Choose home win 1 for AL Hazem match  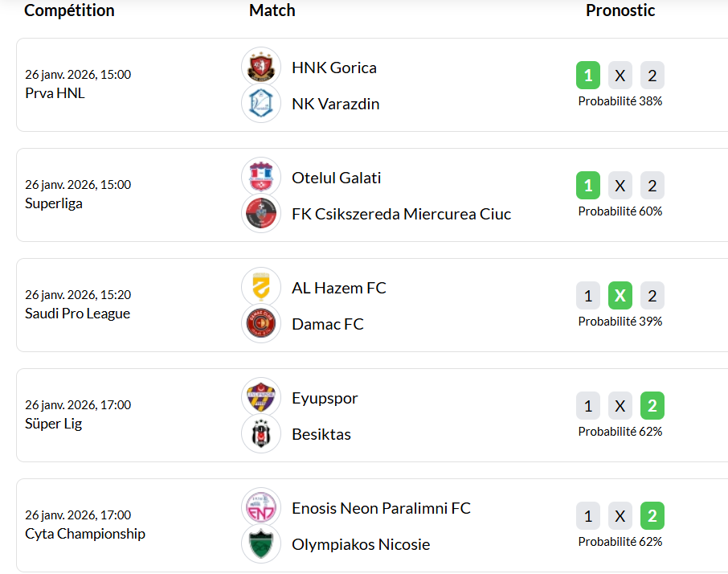588,296
